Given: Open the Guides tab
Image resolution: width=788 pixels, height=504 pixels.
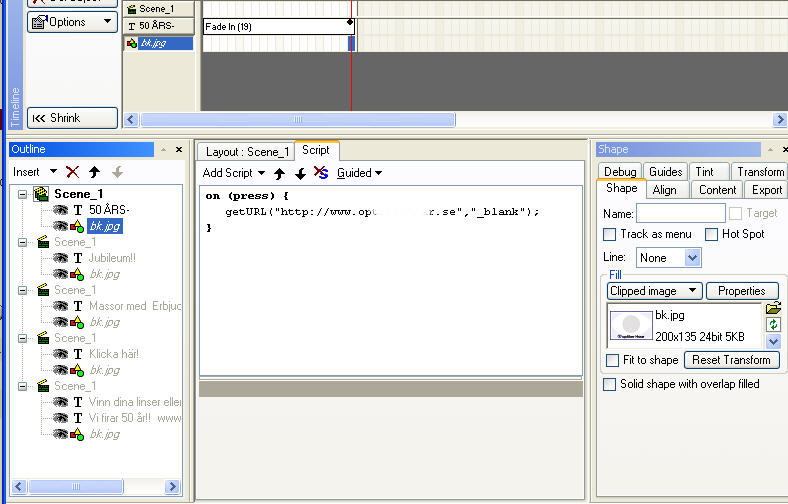Looking at the screenshot, I should pos(665,172).
